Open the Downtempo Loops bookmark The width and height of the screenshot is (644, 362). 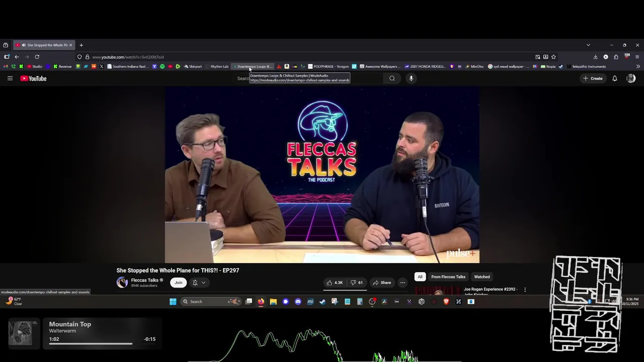tap(253, 66)
